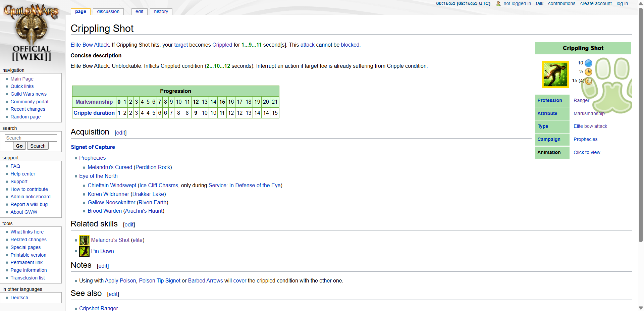Image resolution: width=644 pixels, height=311 pixels.
Task: Open Special pages
Action: tap(25, 247)
